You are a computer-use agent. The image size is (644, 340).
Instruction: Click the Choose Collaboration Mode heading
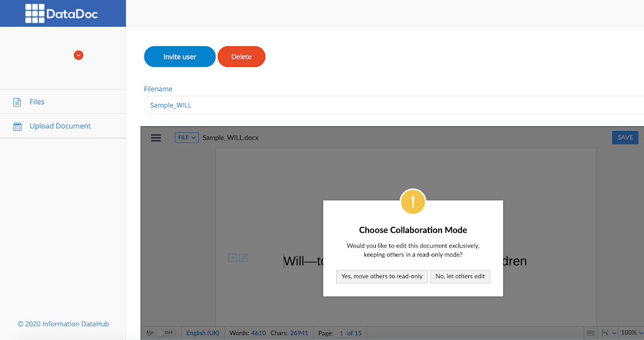coord(413,230)
